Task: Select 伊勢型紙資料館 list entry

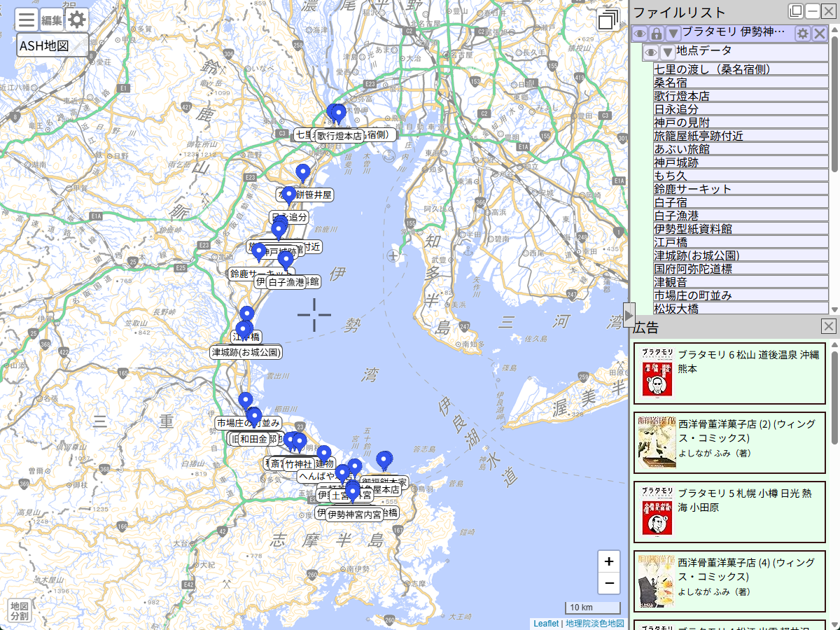Action: coord(692,229)
